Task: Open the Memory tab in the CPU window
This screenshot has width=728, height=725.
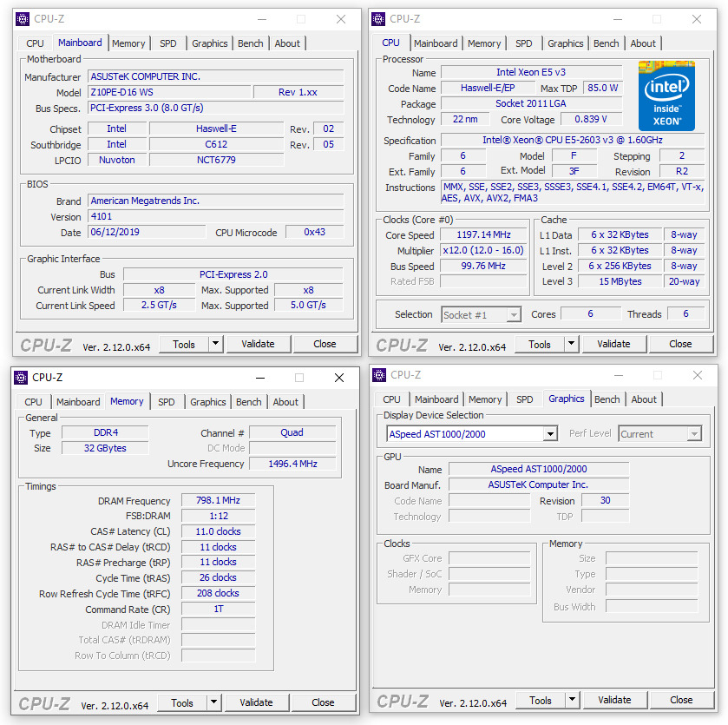Action: click(x=484, y=43)
